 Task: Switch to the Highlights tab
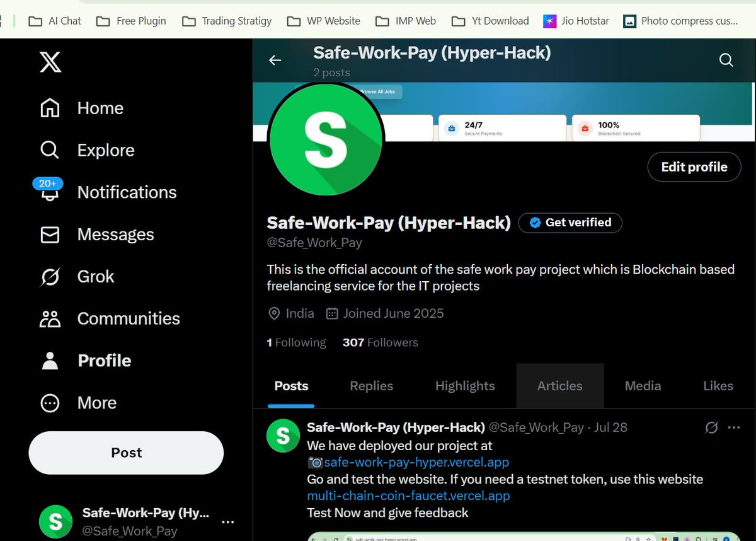point(464,385)
